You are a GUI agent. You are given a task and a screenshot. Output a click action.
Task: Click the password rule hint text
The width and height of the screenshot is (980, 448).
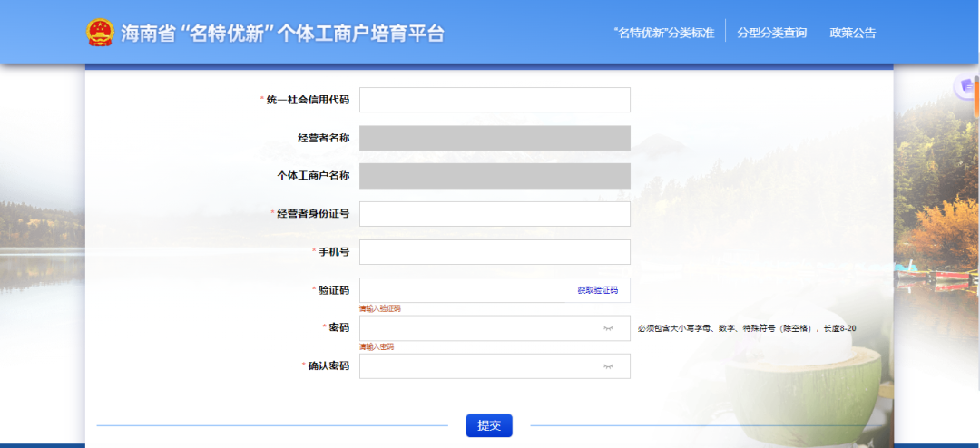[x=747, y=328]
